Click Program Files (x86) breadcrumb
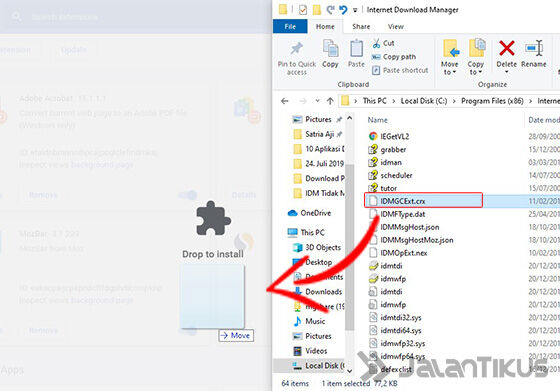This screenshot has height=391, width=560. (x=492, y=101)
